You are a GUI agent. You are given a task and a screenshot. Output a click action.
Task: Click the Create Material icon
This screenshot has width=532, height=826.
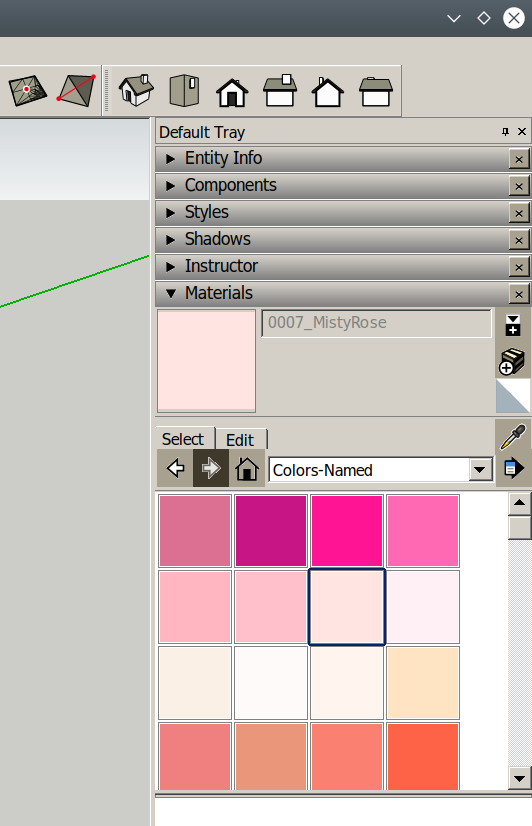tap(513, 361)
